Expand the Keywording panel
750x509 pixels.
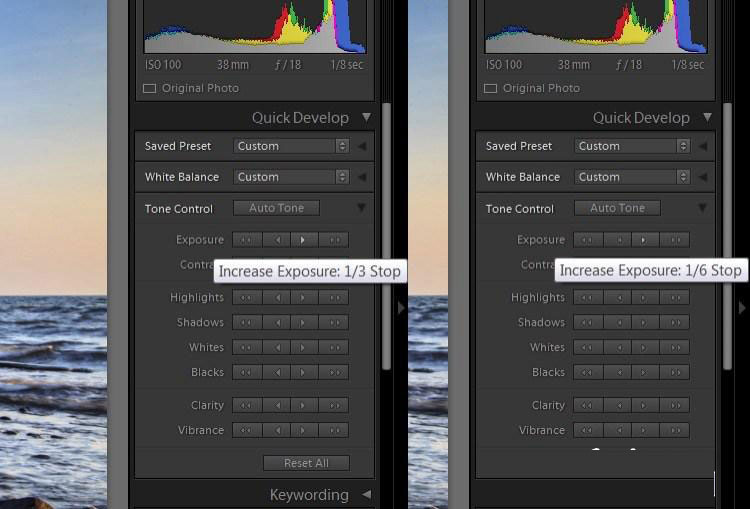coord(366,495)
